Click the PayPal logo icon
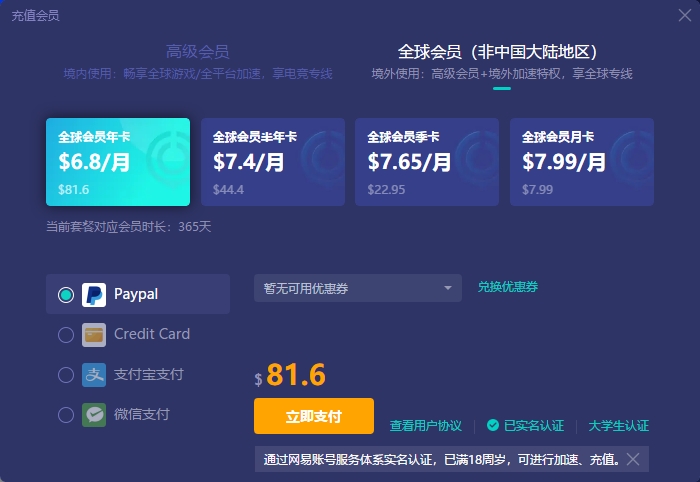Image resolution: width=700 pixels, height=482 pixels. pyautogui.click(x=94, y=295)
